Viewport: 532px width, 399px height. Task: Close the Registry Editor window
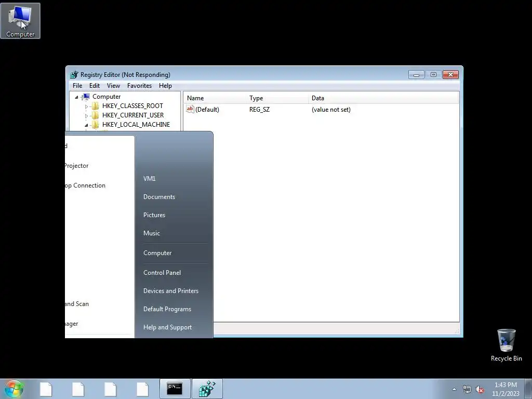click(450, 75)
